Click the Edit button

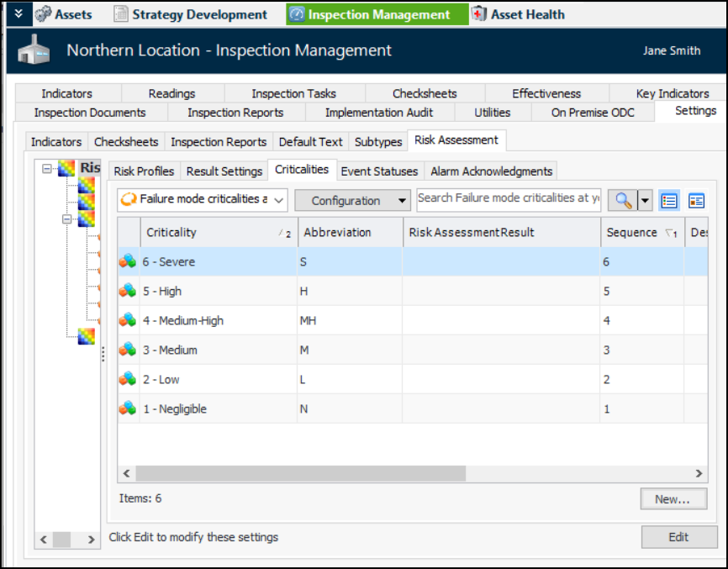click(678, 537)
